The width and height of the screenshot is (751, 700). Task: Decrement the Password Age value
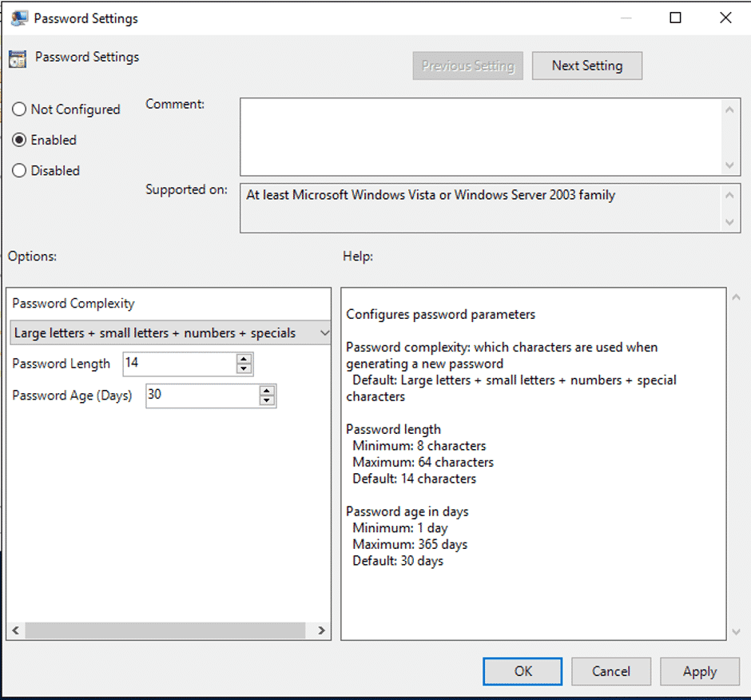266,400
